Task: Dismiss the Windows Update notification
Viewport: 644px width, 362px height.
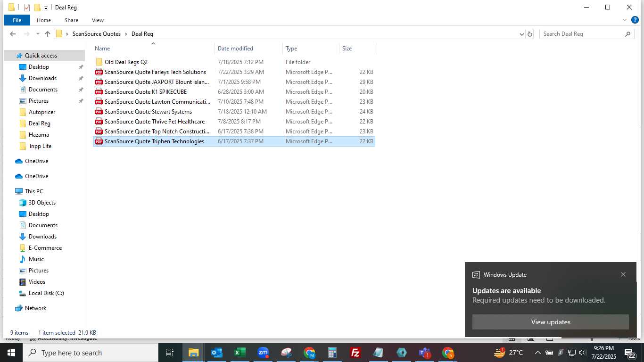Action: [623, 274]
